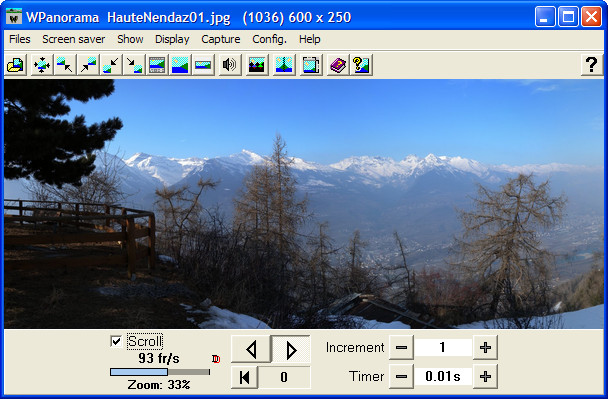Open the Display menu
608x399 pixels.
click(x=172, y=39)
